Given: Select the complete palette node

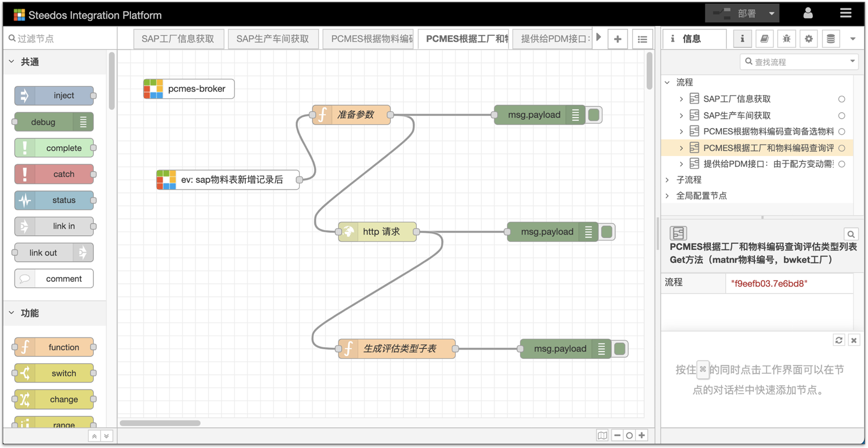Looking at the screenshot, I should [x=54, y=148].
